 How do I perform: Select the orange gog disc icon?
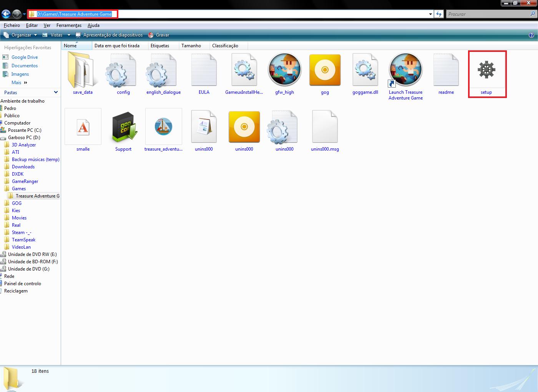tap(325, 70)
